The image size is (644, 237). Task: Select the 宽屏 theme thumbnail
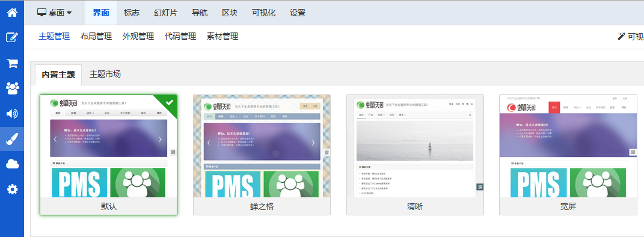tap(568, 146)
